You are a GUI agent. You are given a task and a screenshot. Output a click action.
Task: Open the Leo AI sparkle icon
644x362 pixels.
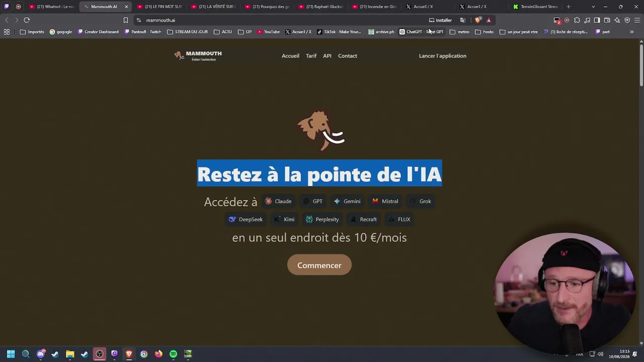click(x=617, y=20)
